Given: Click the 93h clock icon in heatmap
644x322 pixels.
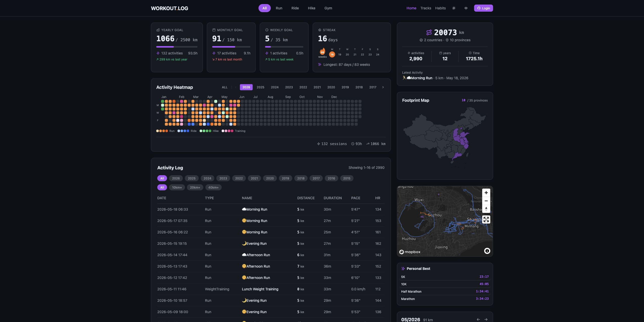Looking at the screenshot, I should point(353,144).
